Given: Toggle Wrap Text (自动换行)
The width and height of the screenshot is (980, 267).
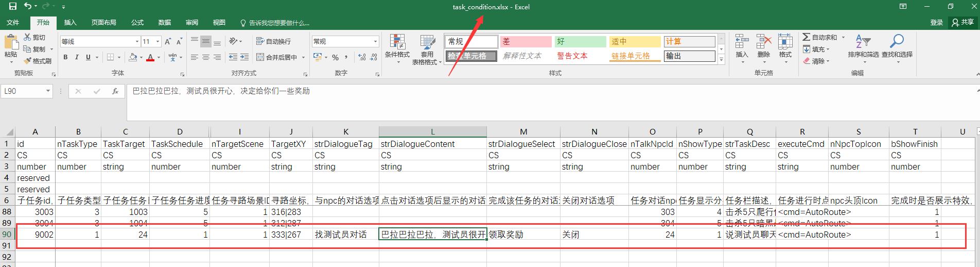Looking at the screenshot, I should 273,41.
